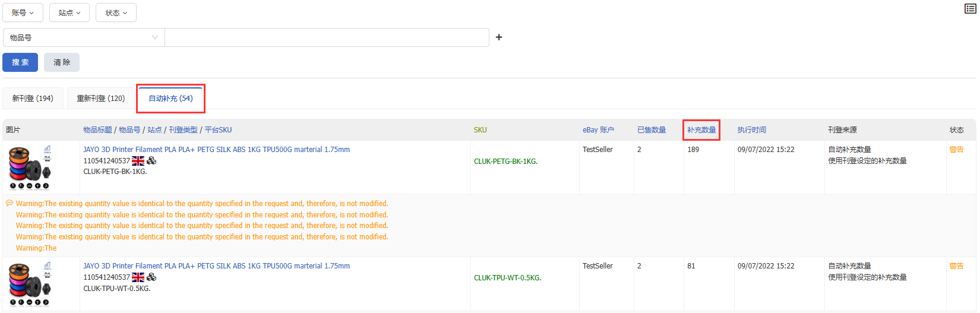Viewport: 980px width, 313px height.
Task: Switch to the 重新刊登 (120) tab
Action: pos(101,99)
